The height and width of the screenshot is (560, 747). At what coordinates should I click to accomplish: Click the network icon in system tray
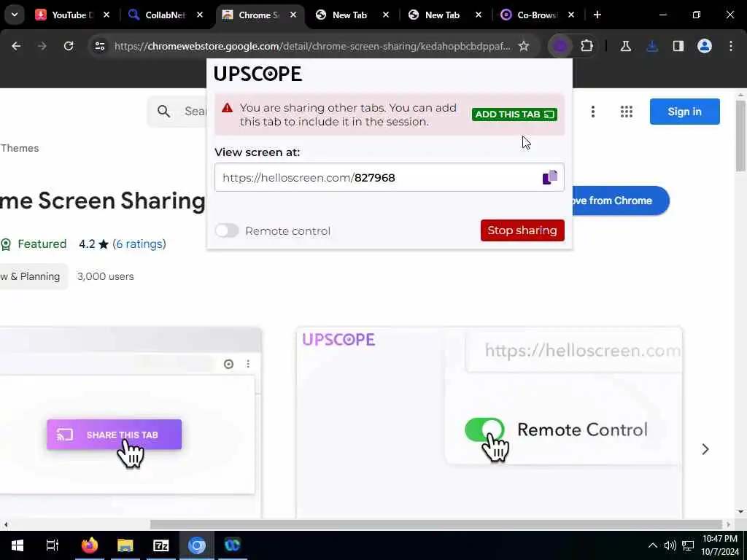(x=688, y=545)
